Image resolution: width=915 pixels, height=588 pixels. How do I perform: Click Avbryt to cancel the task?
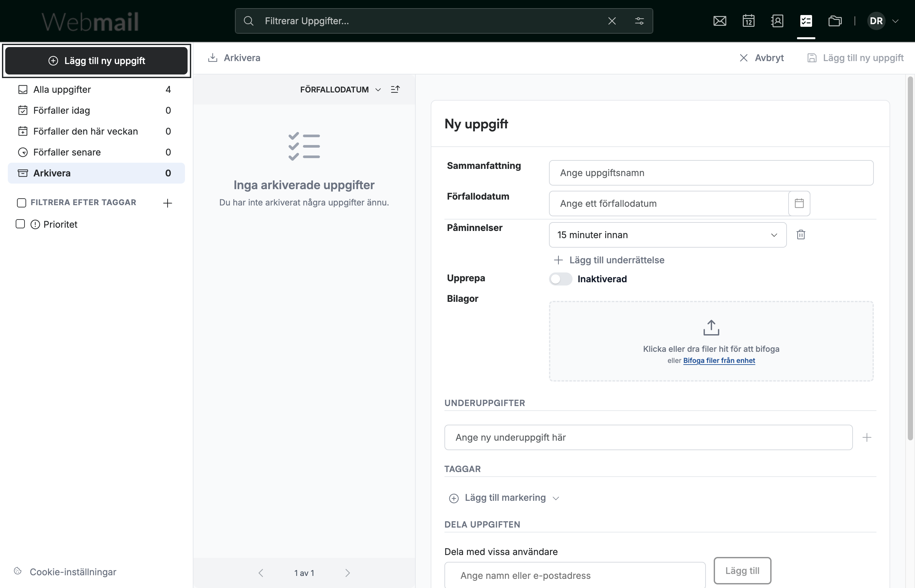point(761,57)
